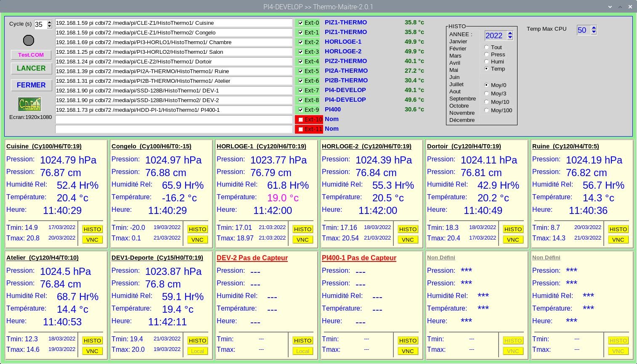This screenshot has height=364, width=637.
Task: Increase the HISTO year 2022 spinner
Action: (x=510, y=34)
